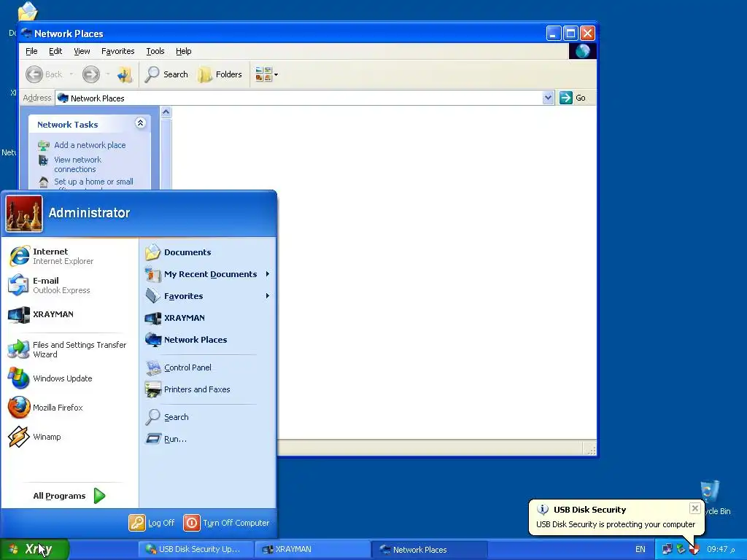Toggle Folders pane in toolbar

(x=220, y=74)
